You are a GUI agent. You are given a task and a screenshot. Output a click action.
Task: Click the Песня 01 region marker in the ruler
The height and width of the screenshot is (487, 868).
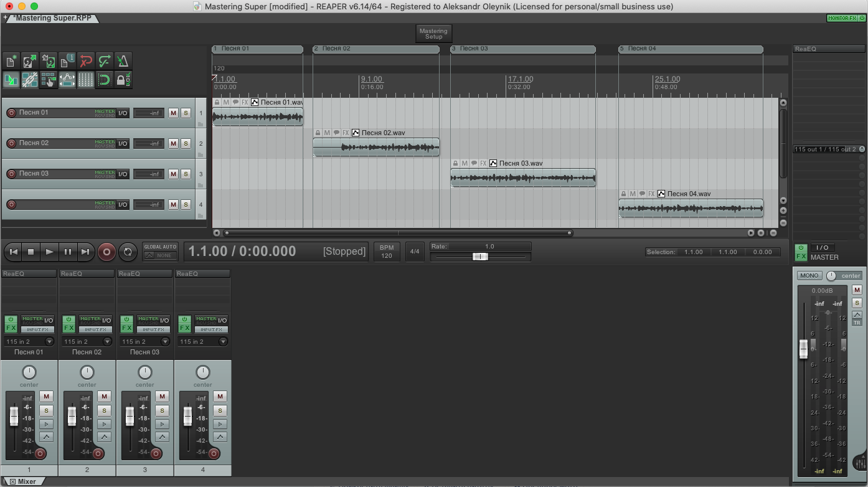click(257, 49)
